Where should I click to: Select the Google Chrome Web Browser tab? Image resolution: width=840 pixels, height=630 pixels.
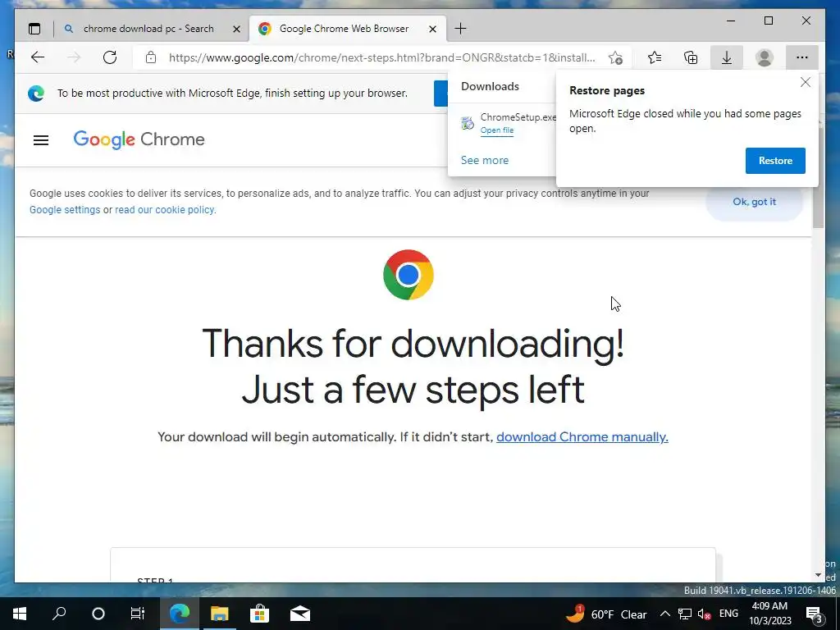(x=344, y=29)
